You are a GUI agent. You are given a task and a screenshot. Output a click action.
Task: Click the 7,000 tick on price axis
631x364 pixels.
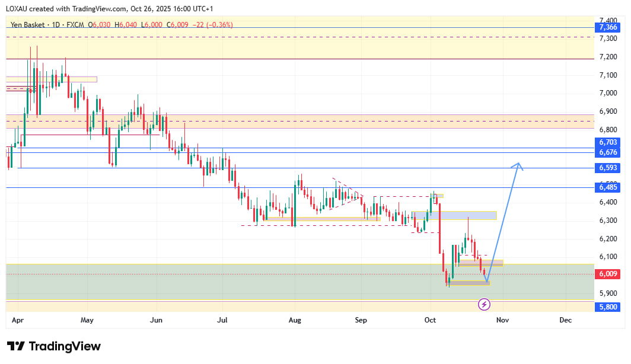pyautogui.click(x=608, y=93)
